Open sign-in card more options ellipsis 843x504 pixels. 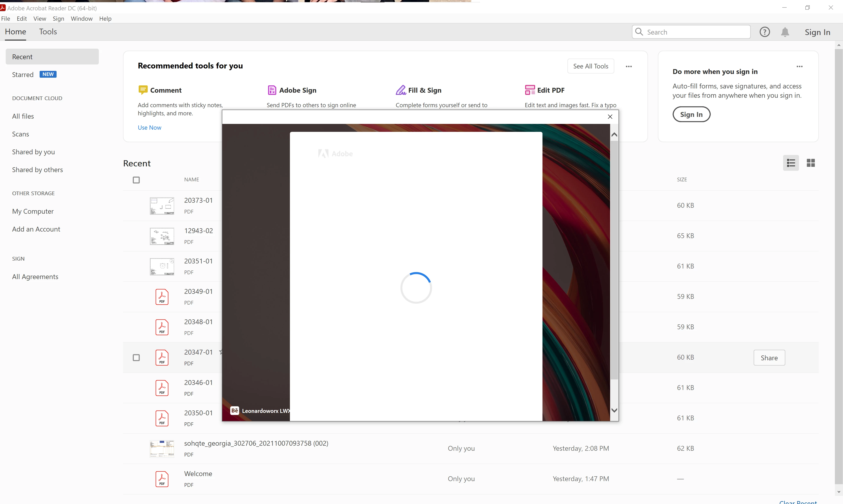(x=799, y=66)
